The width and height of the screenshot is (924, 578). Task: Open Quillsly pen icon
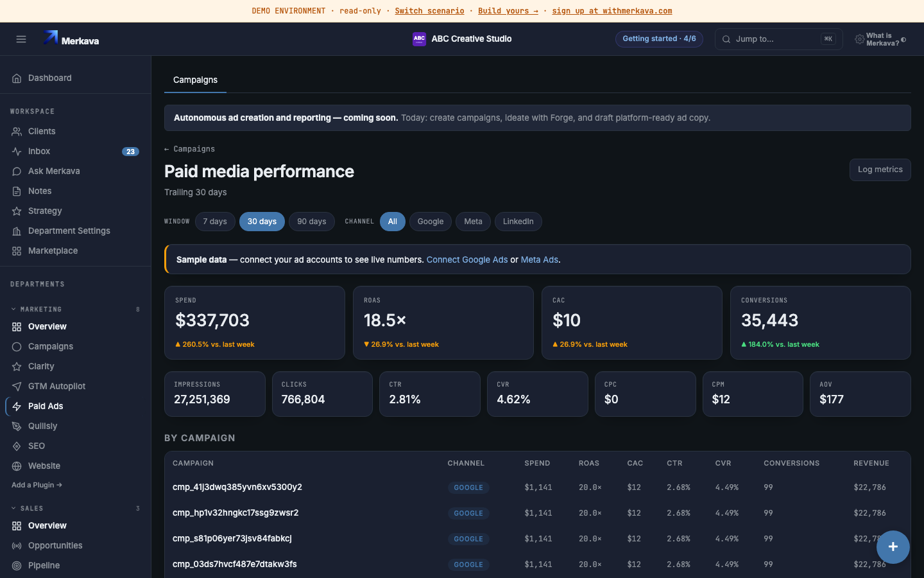17,426
